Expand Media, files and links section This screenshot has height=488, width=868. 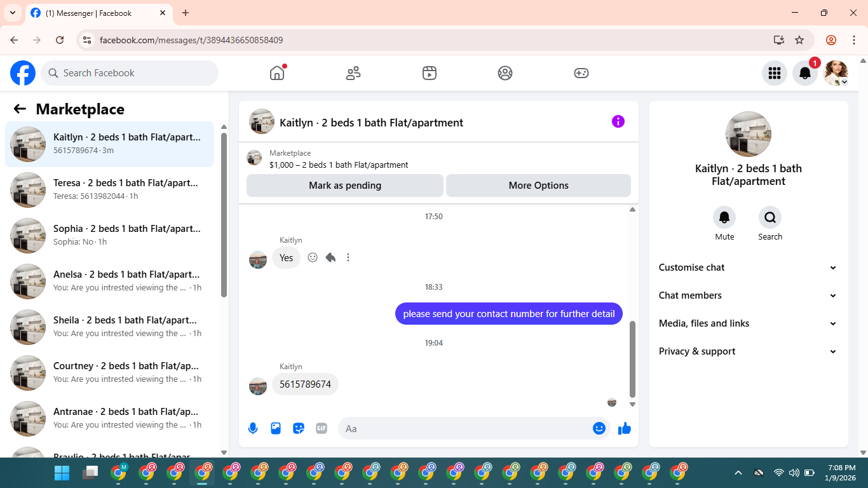(x=748, y=323)
